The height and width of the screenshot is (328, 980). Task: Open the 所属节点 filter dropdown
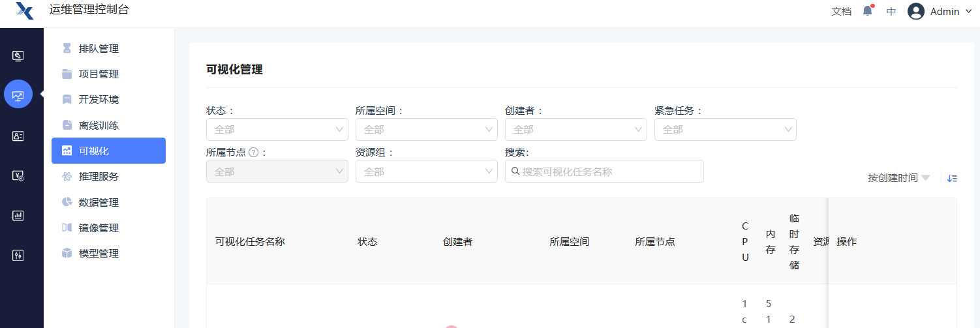point(277,171)
